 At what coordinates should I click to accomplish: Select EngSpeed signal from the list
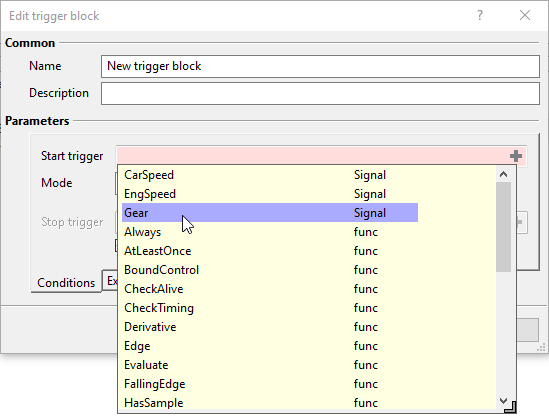click(270, 194)
